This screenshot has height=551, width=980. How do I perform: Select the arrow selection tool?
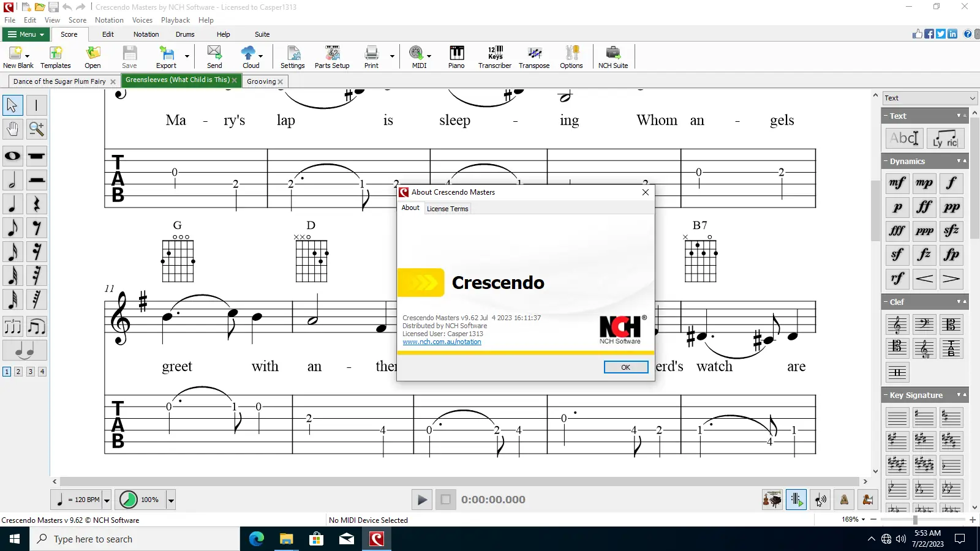(13, 105)
